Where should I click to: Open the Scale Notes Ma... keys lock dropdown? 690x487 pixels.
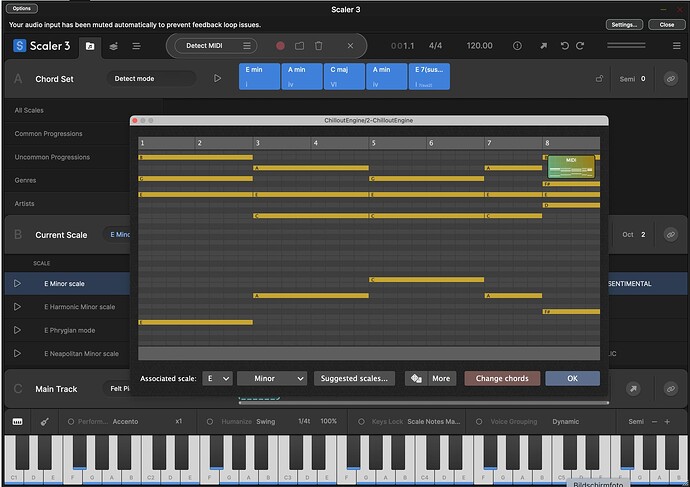click(x=434, y=421)
